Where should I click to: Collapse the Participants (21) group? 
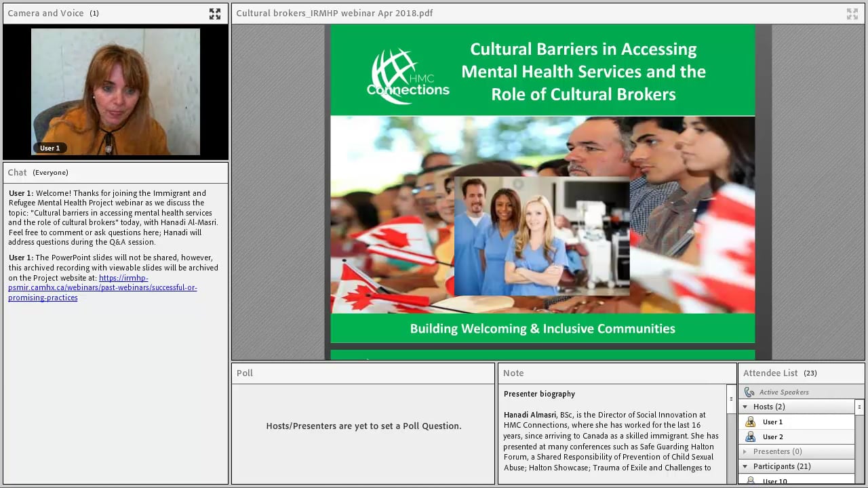(x=745, y=466)
